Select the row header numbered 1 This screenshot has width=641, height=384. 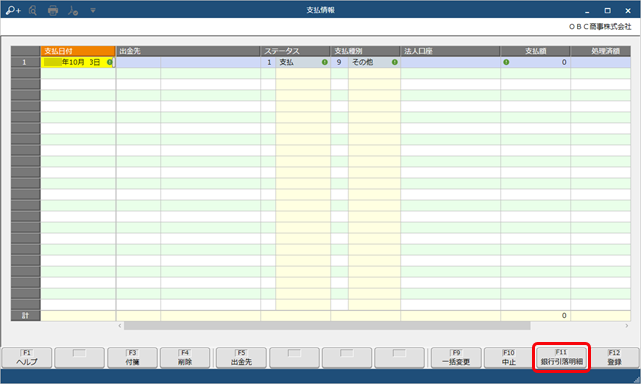pos(25,62)
